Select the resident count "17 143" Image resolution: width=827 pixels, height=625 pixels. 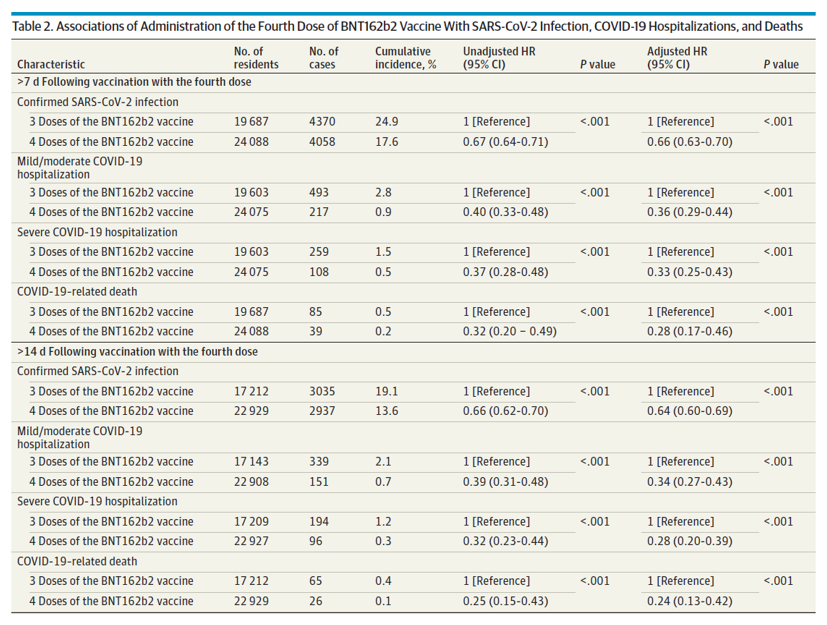coord(252,462)
